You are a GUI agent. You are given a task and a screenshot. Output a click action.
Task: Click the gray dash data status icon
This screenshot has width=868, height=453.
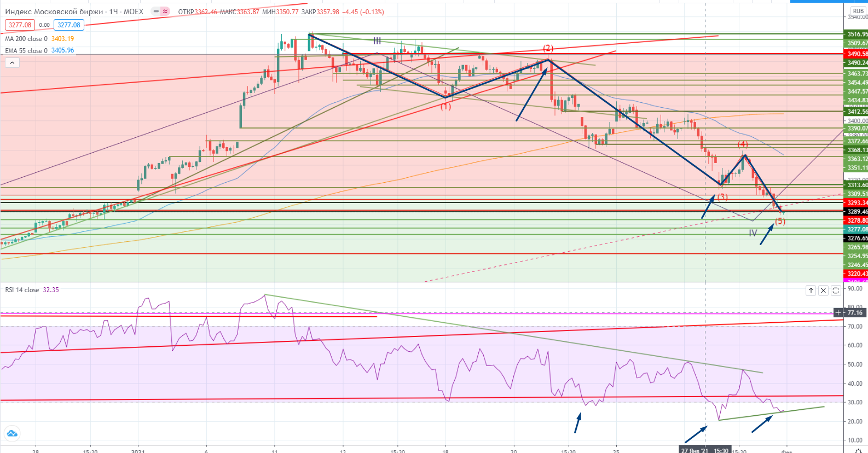(x=155, y=11)
